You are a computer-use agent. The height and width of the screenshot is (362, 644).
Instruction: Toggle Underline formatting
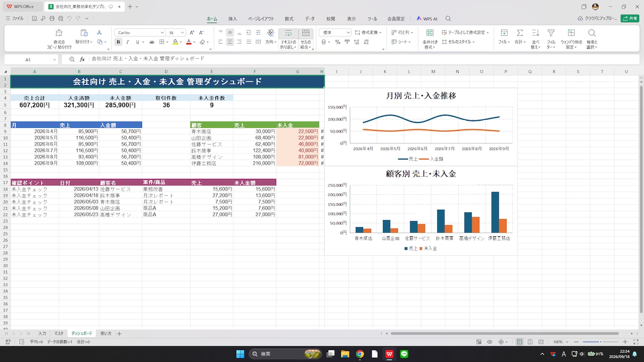137,42
